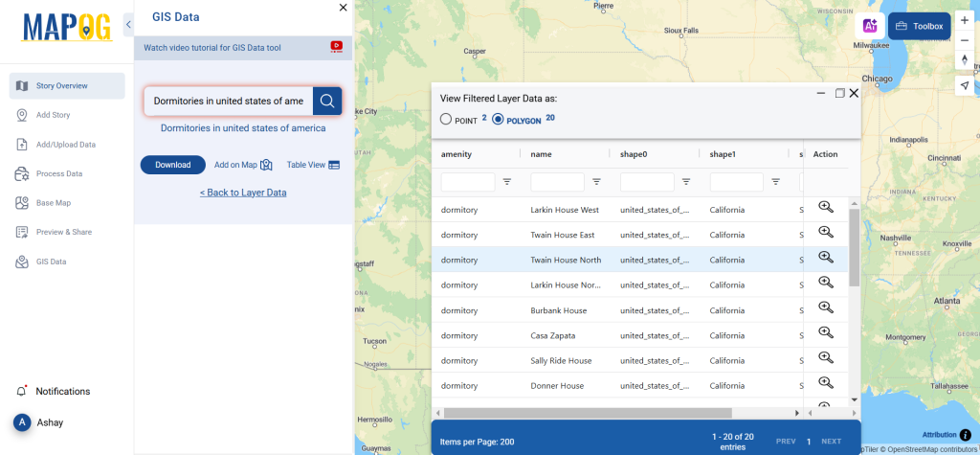Open filter menu for name column
The height and width of the screenshot is (455, 980).
[596, 181]
